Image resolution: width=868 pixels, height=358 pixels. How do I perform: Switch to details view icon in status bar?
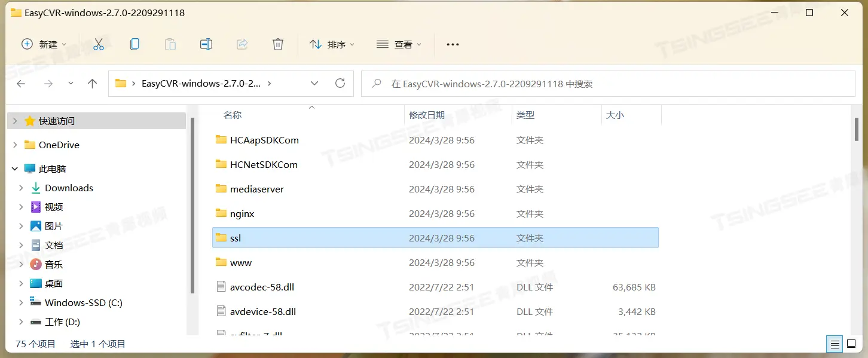pos(835,344)
